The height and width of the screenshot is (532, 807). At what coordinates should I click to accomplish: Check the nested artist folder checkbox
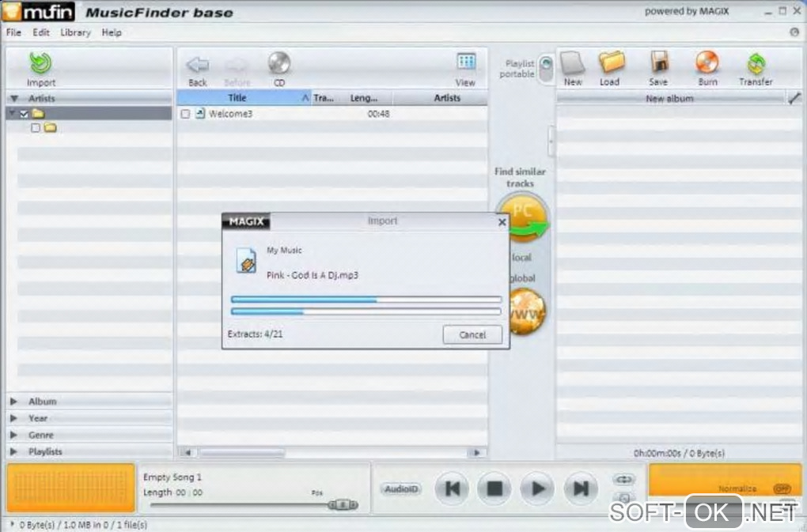coord(35,127)
